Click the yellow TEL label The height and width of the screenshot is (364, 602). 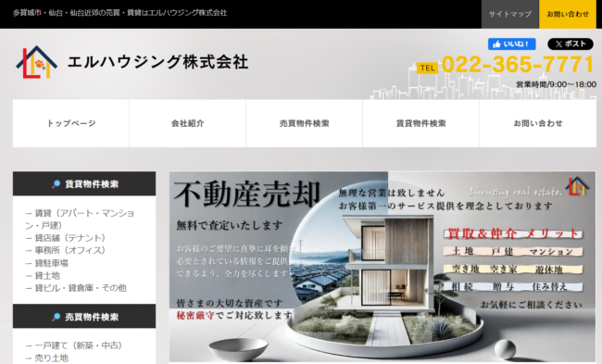[x=427, y=68]
